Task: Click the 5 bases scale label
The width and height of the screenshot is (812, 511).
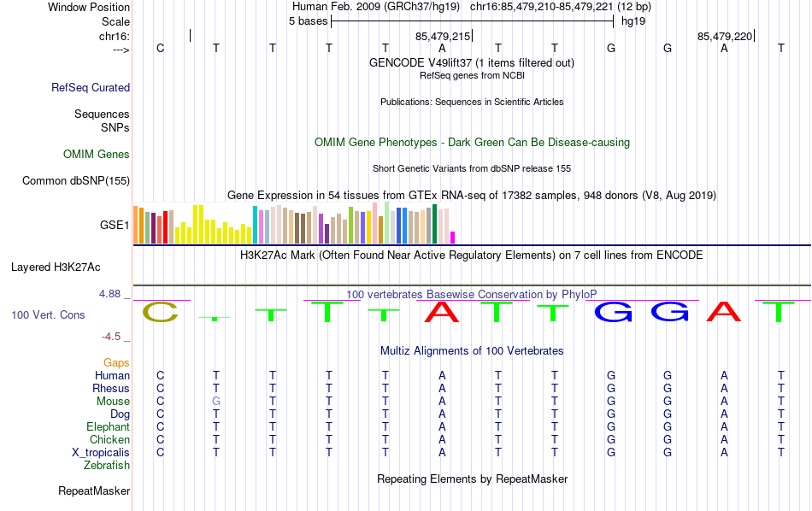Action: click(x=308, y=21)
